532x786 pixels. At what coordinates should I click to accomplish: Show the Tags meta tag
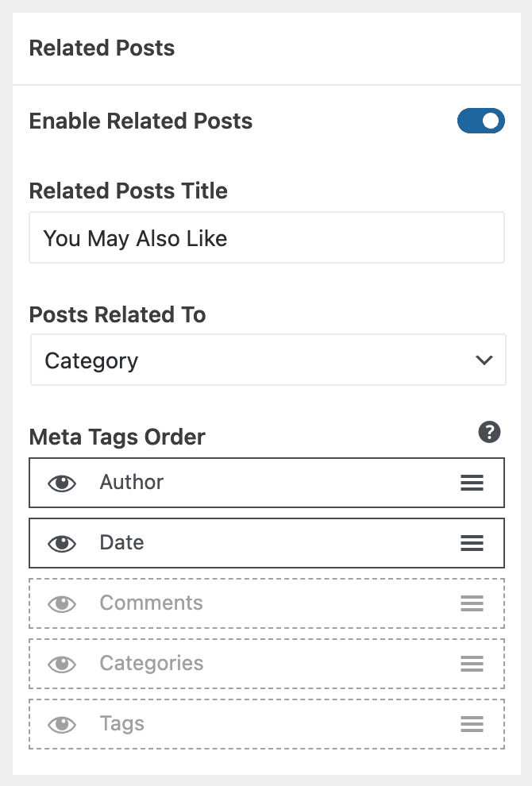(62, 724)
